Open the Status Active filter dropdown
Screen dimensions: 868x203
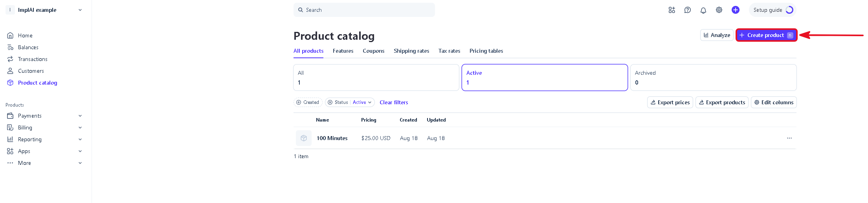tap(362, 102)
